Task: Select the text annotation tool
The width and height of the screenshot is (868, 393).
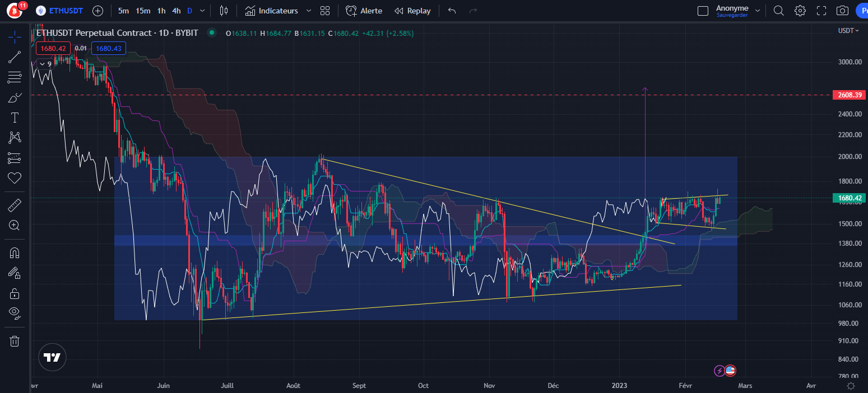Action: [x=15, y=117]
